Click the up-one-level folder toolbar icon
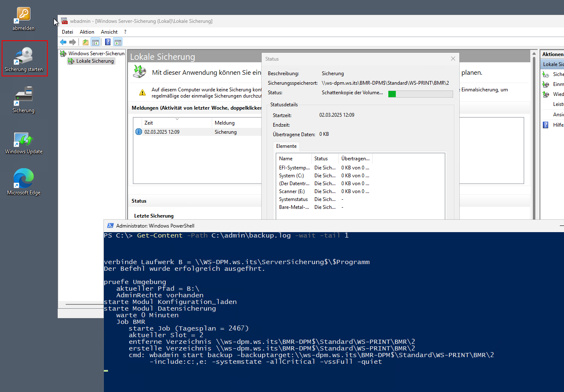The height and width of the screenshot is (392, 564). (86, 42)
